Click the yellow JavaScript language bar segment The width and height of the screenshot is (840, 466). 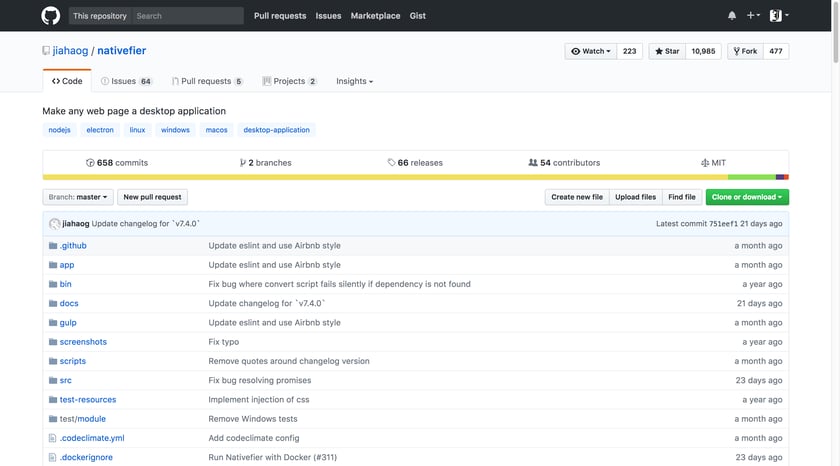[385, 177]
